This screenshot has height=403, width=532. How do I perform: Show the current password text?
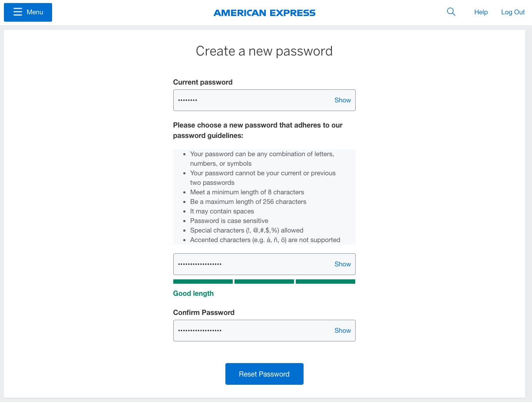pyautogui.click(x=343, y=100)
